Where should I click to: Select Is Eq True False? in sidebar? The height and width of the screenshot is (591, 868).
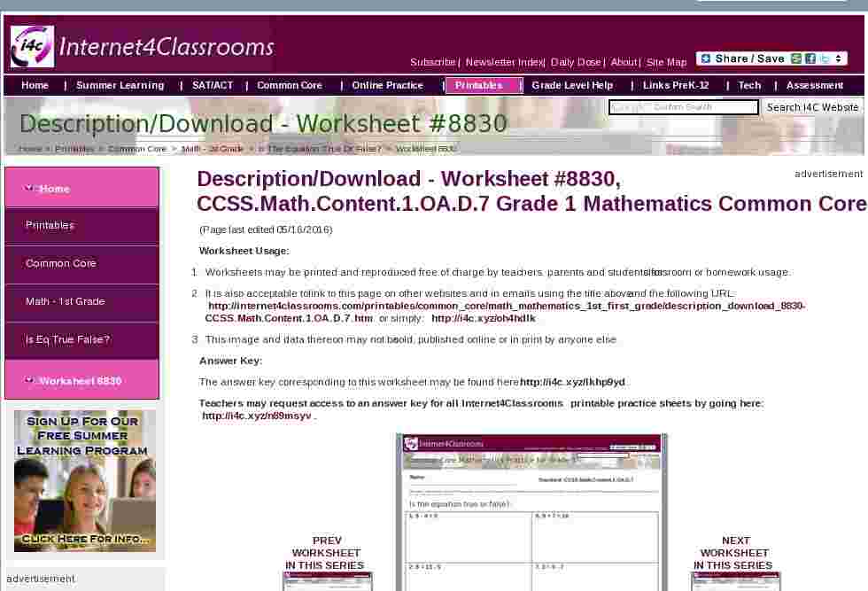(81, 339)
